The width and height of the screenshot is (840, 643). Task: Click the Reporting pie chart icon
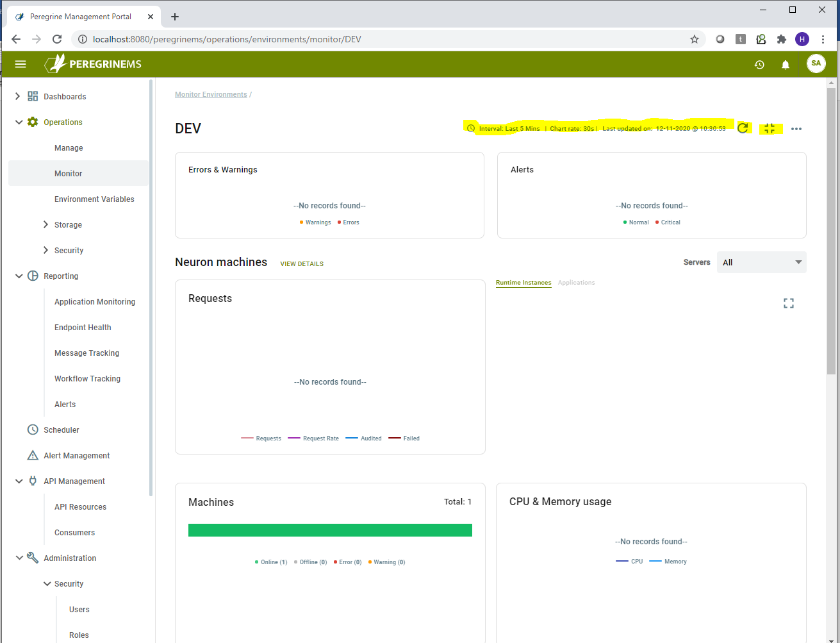(x=33, y=276)
